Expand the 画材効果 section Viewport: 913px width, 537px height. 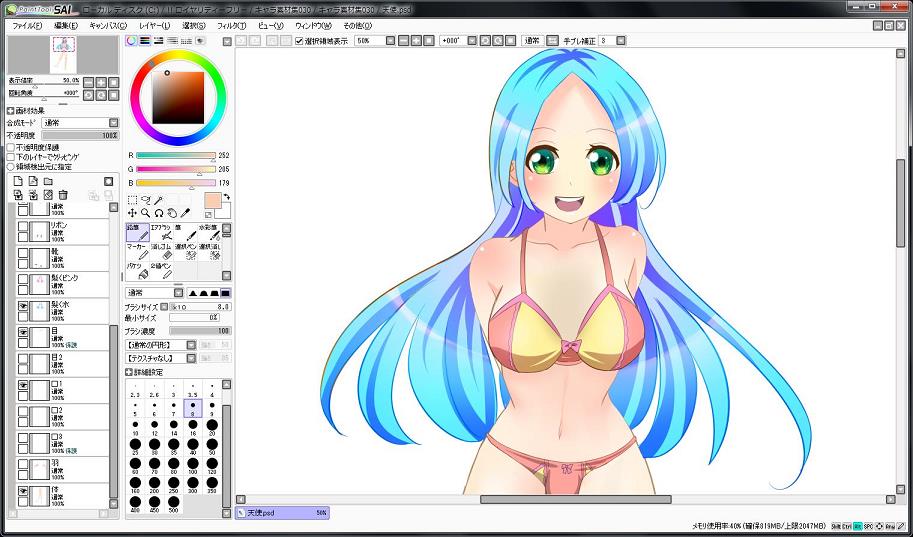point(11,110)
